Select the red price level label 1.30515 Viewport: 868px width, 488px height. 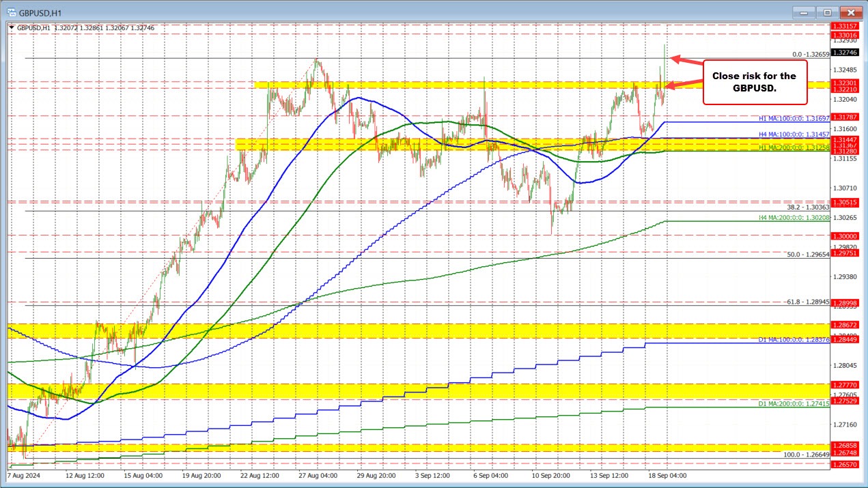pyautogui.click(x=844, y=202)
